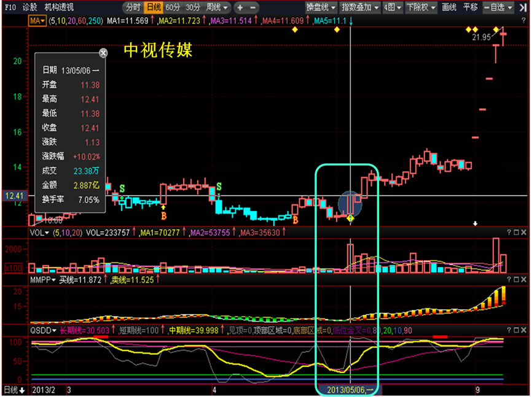Image resolution: width=532 pixels, height=397 pixels.
Task: Click the 成交 23.38万 value
Action: pos(87,171)
